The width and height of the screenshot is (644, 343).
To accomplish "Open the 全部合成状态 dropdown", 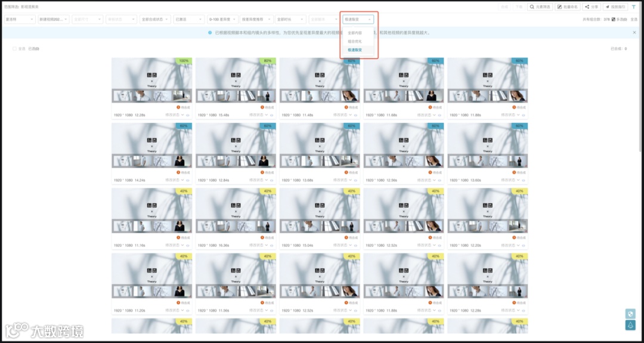I will tap(155, 19).
